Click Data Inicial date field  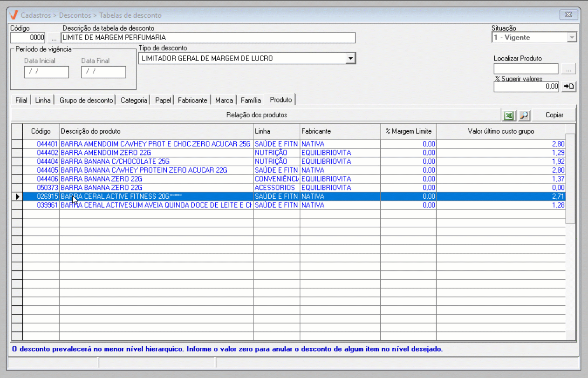pos(46,72)
